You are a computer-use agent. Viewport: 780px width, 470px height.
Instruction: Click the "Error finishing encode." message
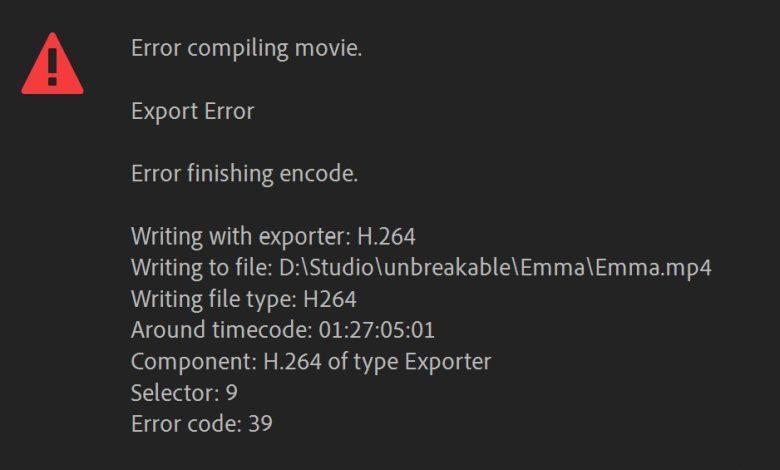pyautogui.click(x=244, y=173)
